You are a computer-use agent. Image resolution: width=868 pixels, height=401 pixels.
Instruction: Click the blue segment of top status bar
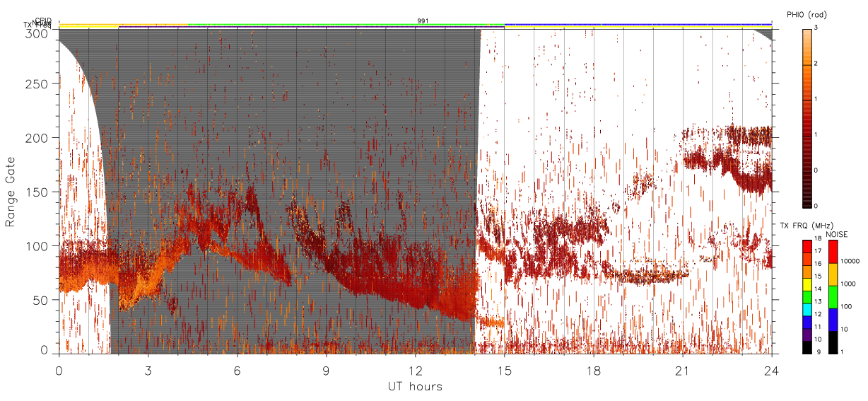click(x=638, y=25)
